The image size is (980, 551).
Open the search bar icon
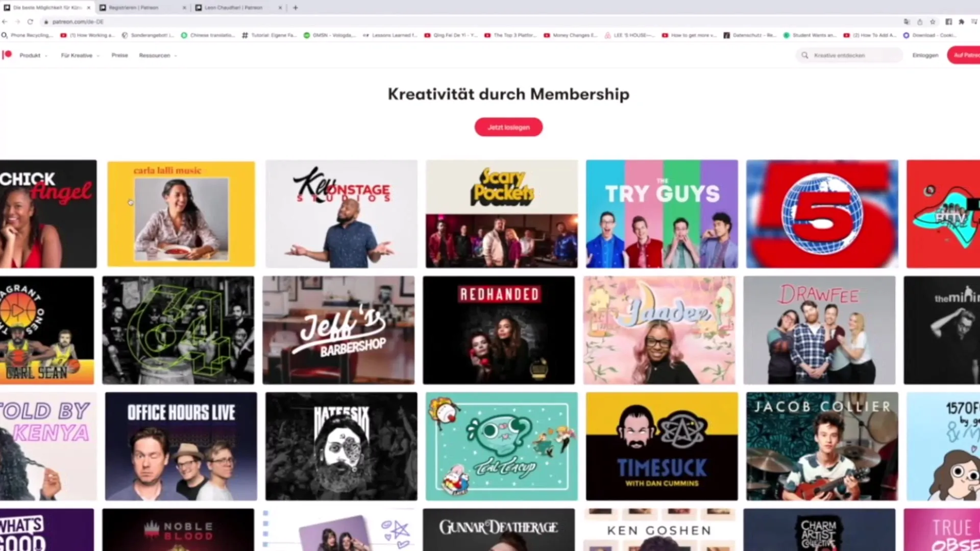coord(805,55)
